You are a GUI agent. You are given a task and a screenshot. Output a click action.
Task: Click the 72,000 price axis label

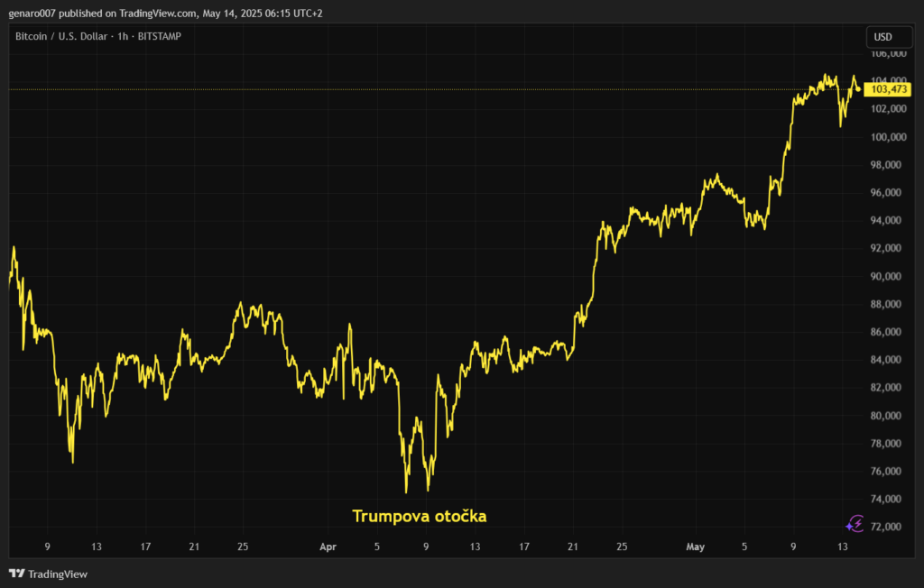click(x=890, y=527)
